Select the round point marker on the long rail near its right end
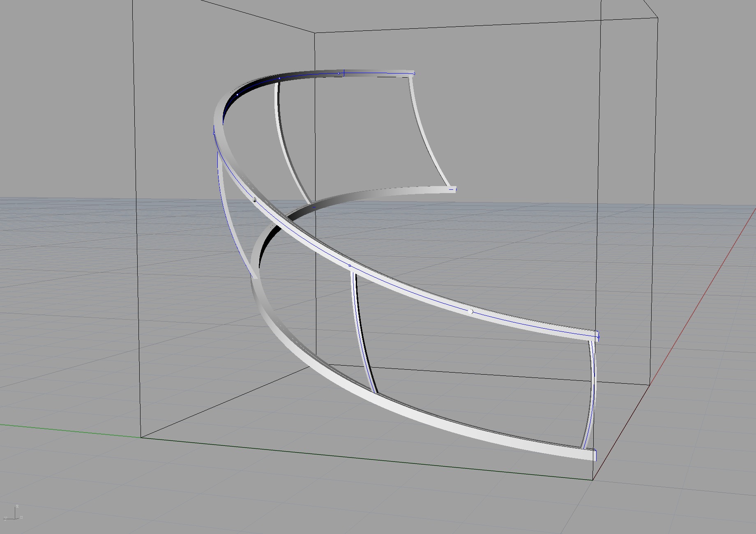The width and height of the screenshot is (756, 534). (471, 312)
